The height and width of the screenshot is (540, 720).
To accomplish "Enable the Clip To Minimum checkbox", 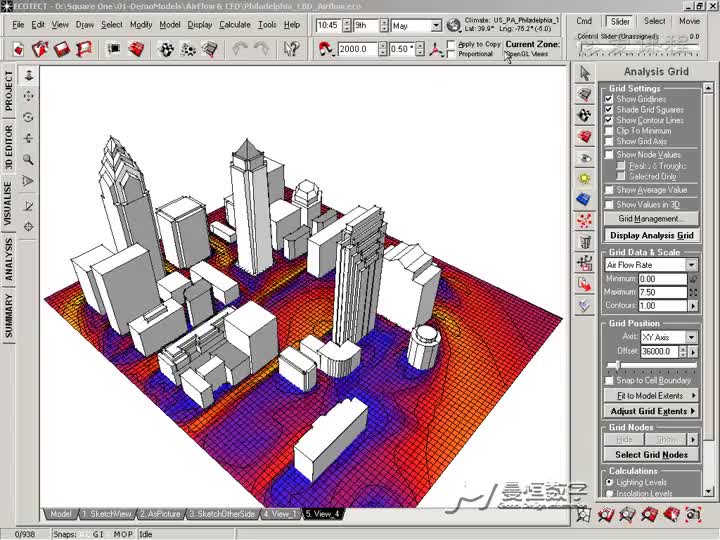I will click(x=609, y=131).
